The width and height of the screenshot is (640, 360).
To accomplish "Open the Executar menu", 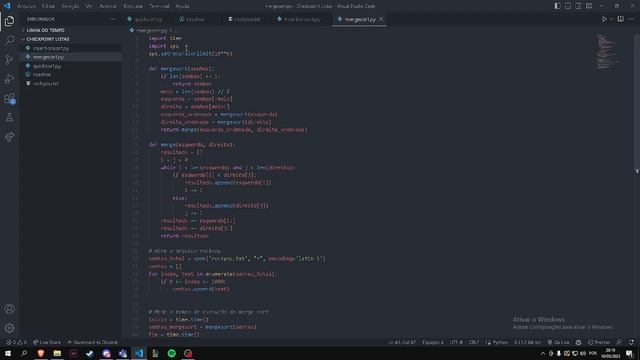I will coord(133,6).
